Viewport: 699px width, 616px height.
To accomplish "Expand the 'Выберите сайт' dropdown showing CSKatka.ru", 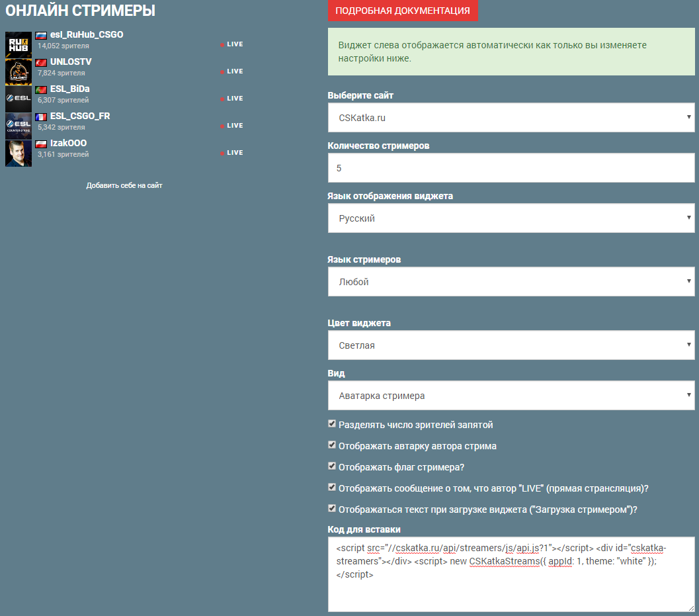I will coord(511,118).
